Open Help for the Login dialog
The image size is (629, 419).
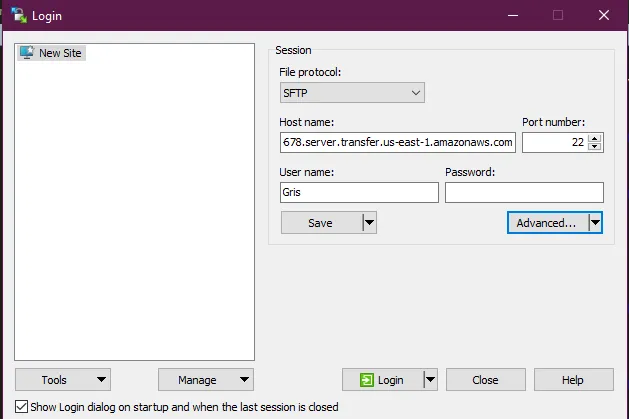tap(573, 380)
